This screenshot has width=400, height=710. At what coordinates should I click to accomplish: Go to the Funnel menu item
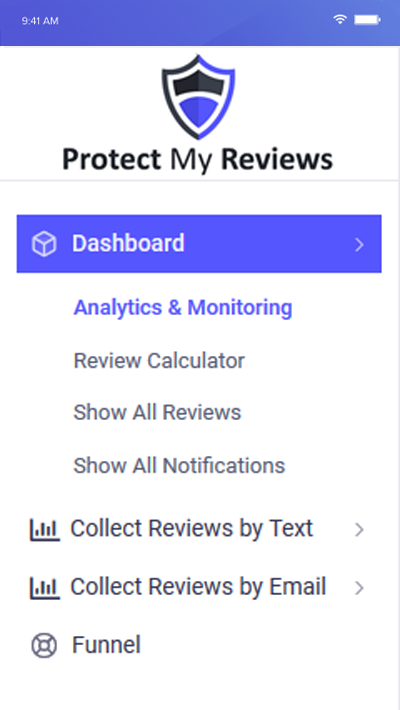pyautogui.click(x=106, y=645)
